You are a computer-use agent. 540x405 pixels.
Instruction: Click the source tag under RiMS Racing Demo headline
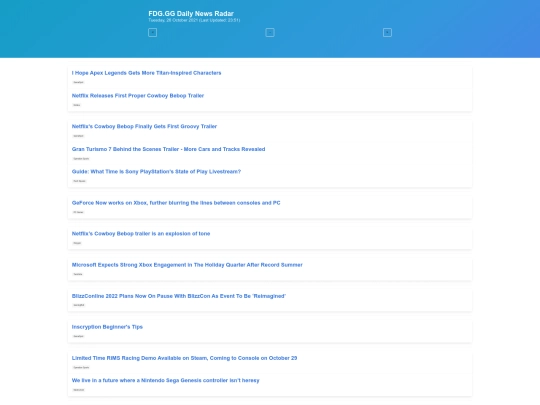(81, 367)
